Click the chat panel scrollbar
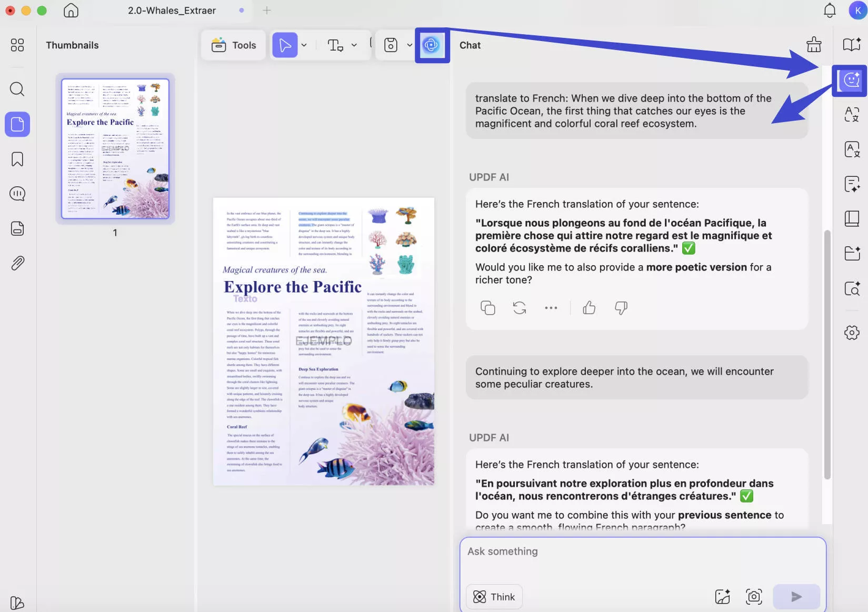This screenshot has width=868, height=612. 827,354
